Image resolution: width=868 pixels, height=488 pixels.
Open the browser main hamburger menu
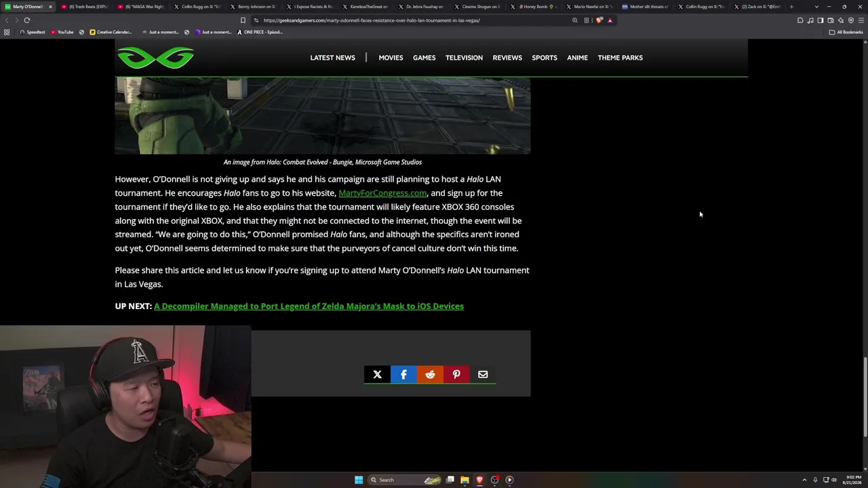(x=861, y=20)
